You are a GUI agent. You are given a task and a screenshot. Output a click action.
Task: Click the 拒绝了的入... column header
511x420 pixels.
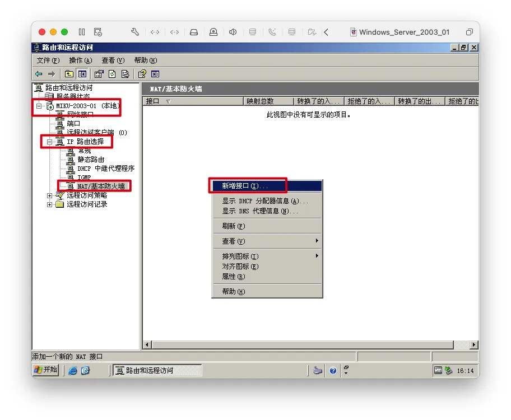(x=370, y=101)
